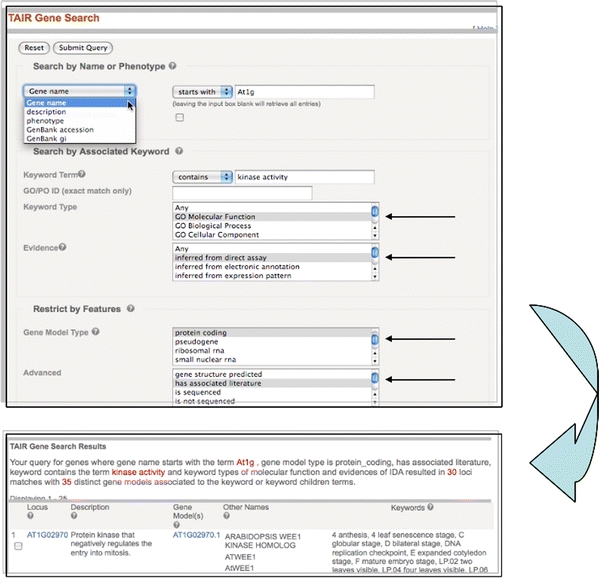This screenshot has height=578, width=599.
Task: Click help icon next to Search by Associated Keyword
Action: (179, 151)
